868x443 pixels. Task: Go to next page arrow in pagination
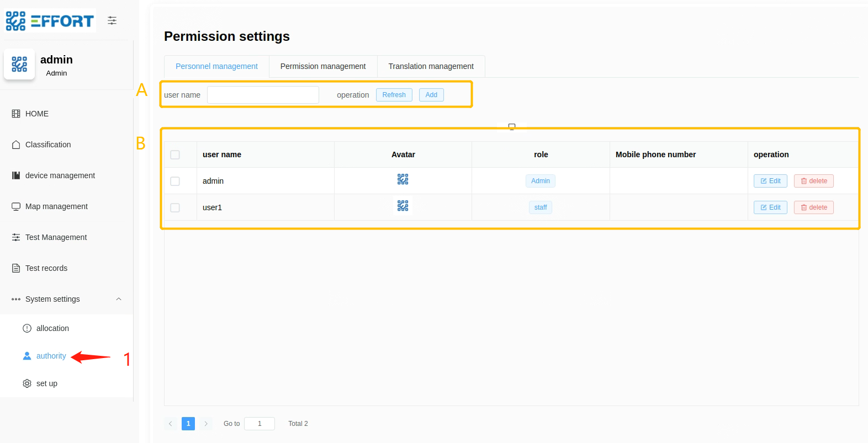(206, 424)
